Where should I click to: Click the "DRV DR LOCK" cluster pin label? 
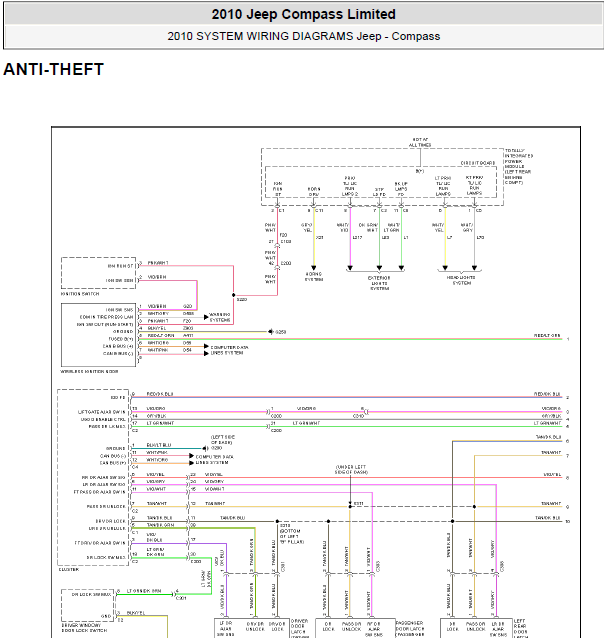coord(110,521)
